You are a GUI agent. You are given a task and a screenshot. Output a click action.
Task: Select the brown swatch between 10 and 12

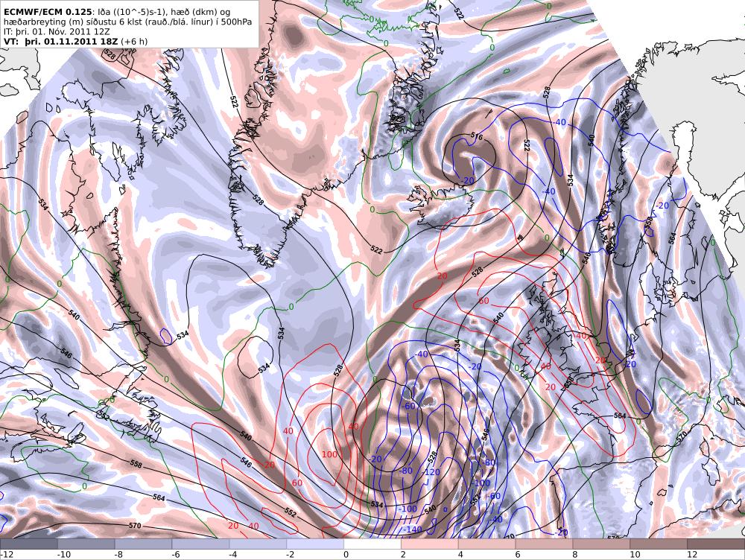click(659, 544)
